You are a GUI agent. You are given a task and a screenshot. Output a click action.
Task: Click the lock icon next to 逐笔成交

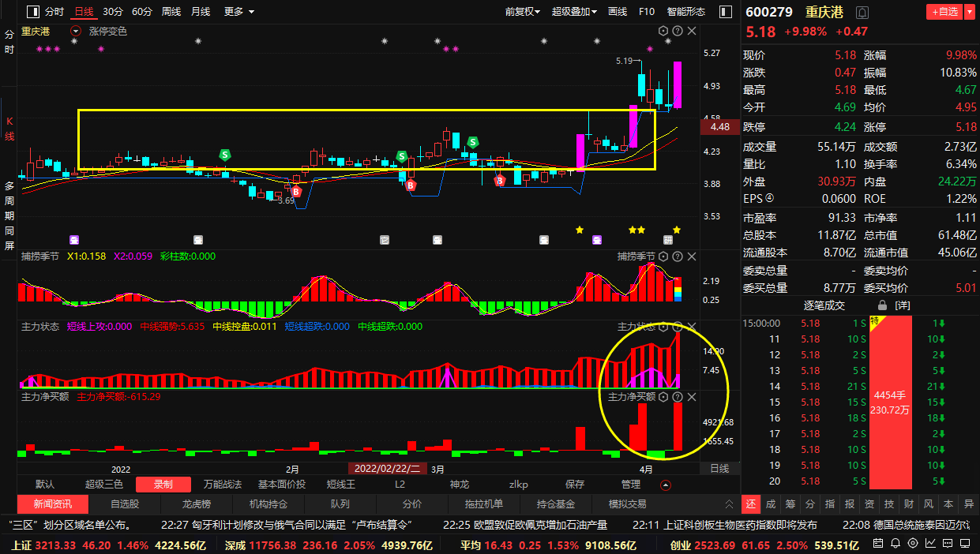[882, 305]
